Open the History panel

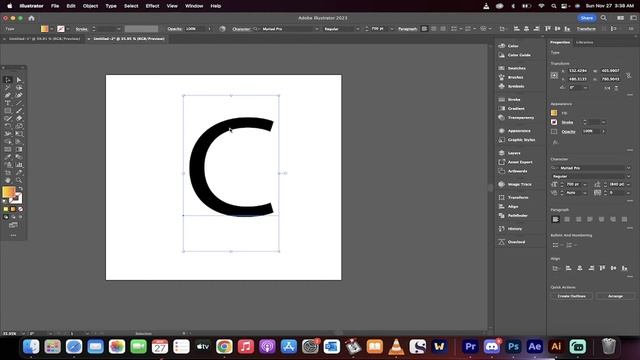(514, 229)
